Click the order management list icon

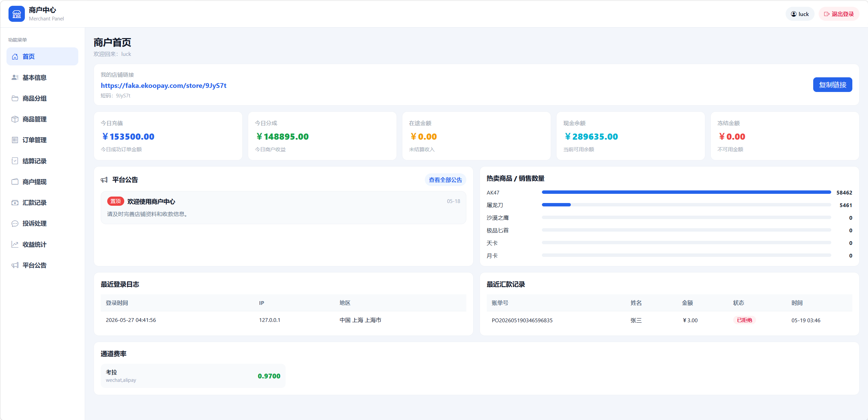[15, 140]
